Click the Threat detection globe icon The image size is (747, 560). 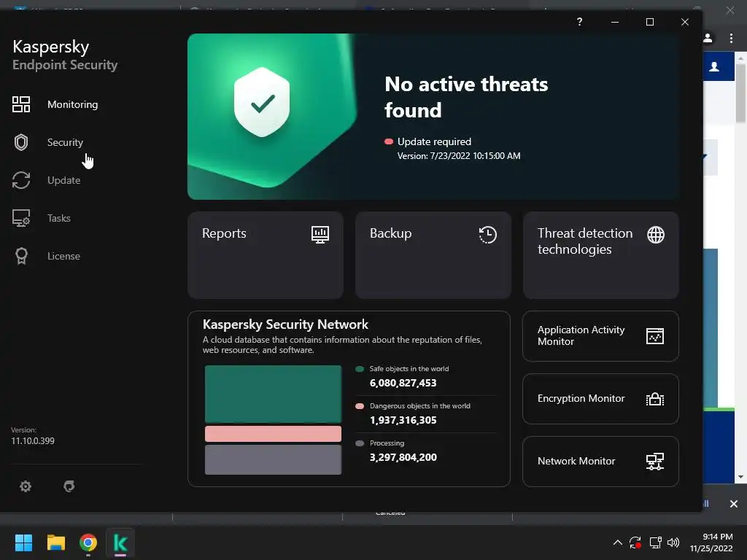pos(656,234)
